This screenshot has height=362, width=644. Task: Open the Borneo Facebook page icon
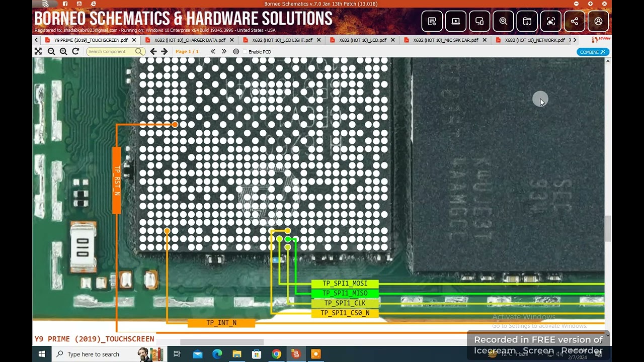pos(65,4)
